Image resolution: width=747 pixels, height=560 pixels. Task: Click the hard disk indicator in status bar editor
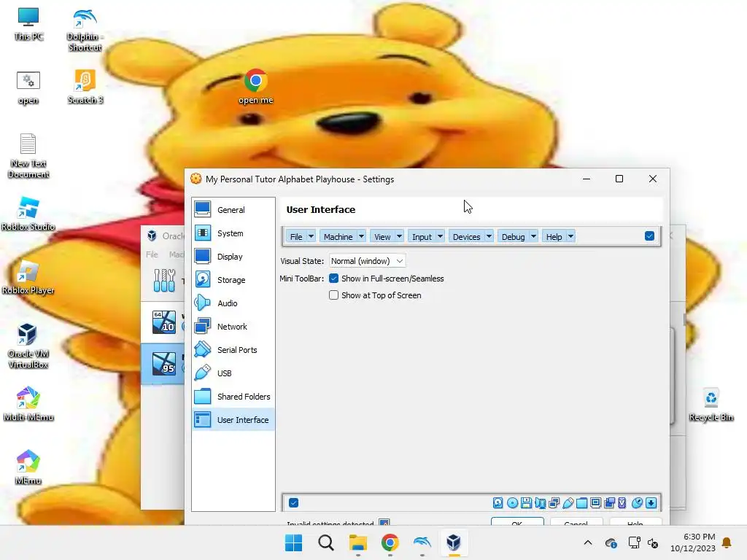pos(498,503)
